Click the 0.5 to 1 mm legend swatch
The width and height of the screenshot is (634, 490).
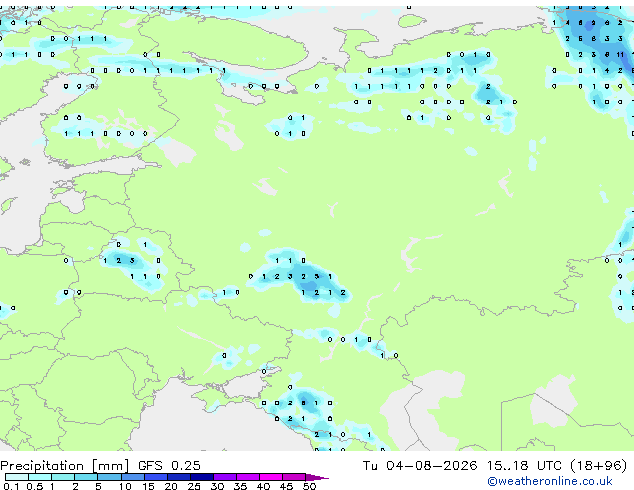pyautogui.click(x=40, y=477)
